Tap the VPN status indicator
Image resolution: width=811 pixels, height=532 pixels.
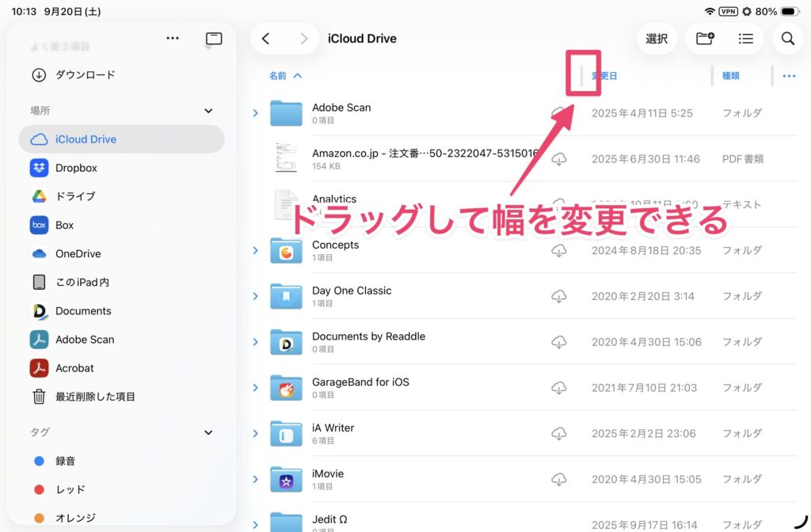pos(729,11)
